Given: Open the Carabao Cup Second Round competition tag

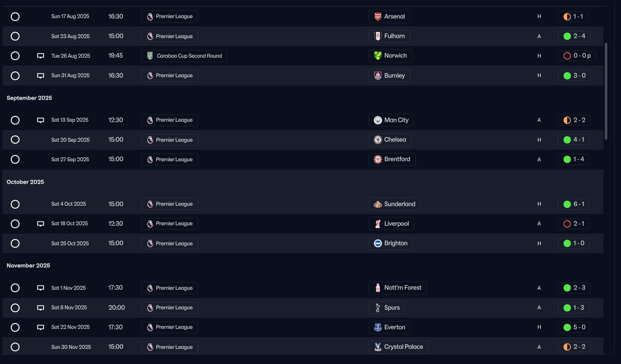Looking at the screenshot, I should [184, 56].
